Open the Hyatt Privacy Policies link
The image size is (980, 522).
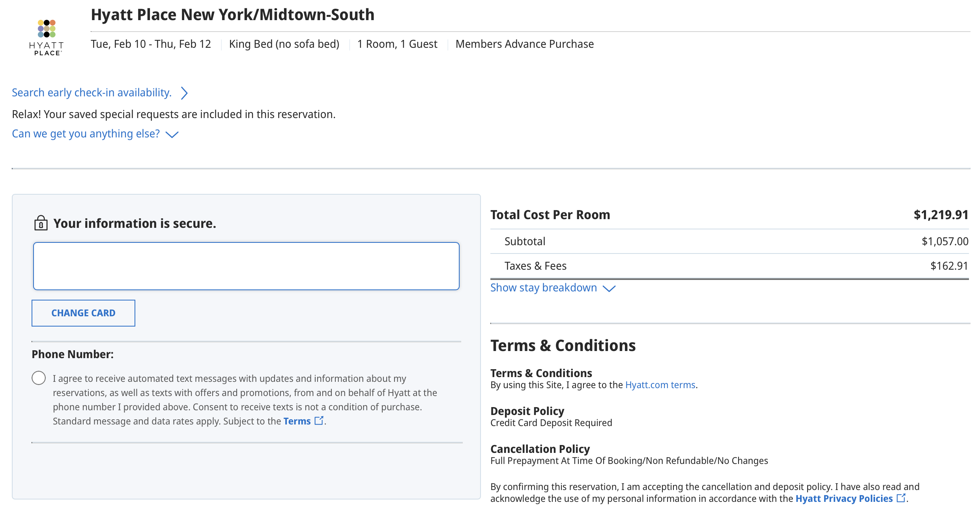click(844, 499)
